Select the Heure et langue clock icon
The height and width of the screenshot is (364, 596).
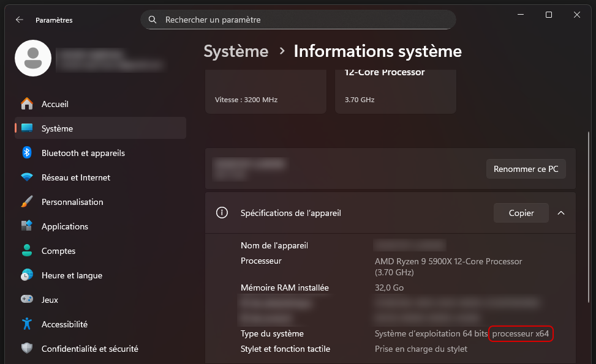pos(27,275)
